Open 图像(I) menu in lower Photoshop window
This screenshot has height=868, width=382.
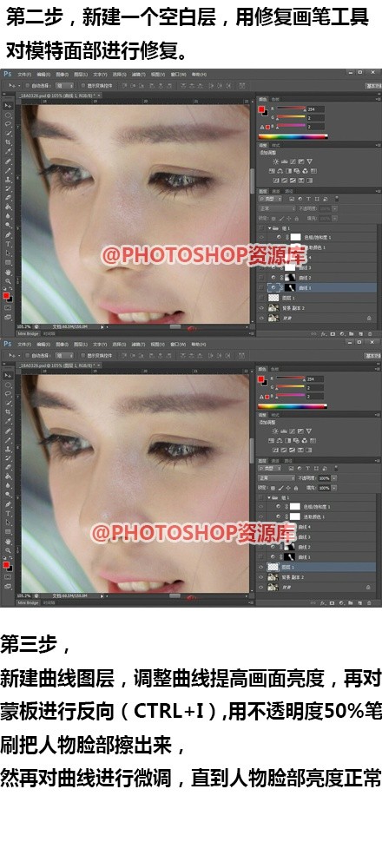[62, 345]
